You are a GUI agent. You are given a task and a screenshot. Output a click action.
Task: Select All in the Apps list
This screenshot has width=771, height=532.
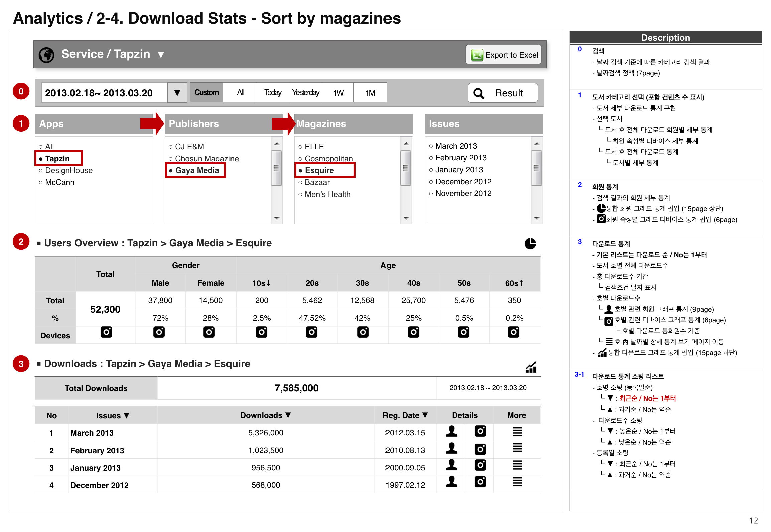pyautogui.click(x=46, y=147)
